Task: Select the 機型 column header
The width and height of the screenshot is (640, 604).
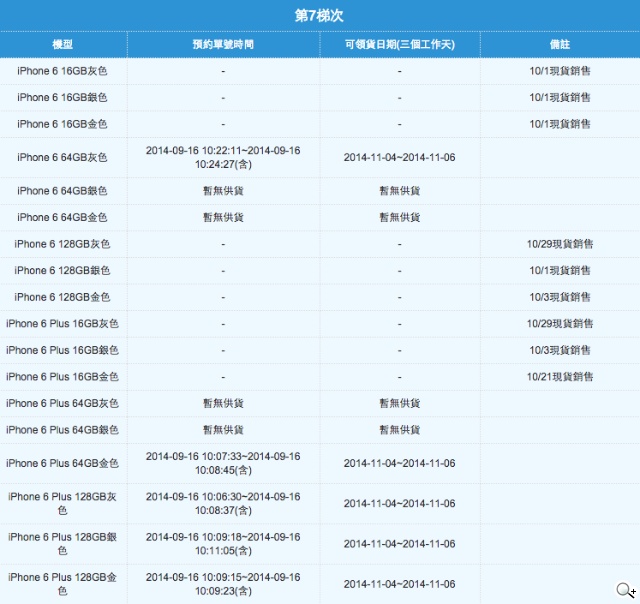Action: (x=62, y=44)
